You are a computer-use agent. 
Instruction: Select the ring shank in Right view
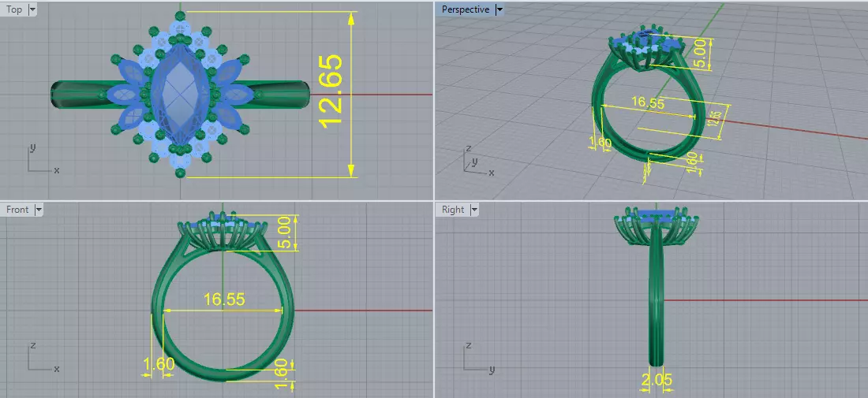[656, 293]
